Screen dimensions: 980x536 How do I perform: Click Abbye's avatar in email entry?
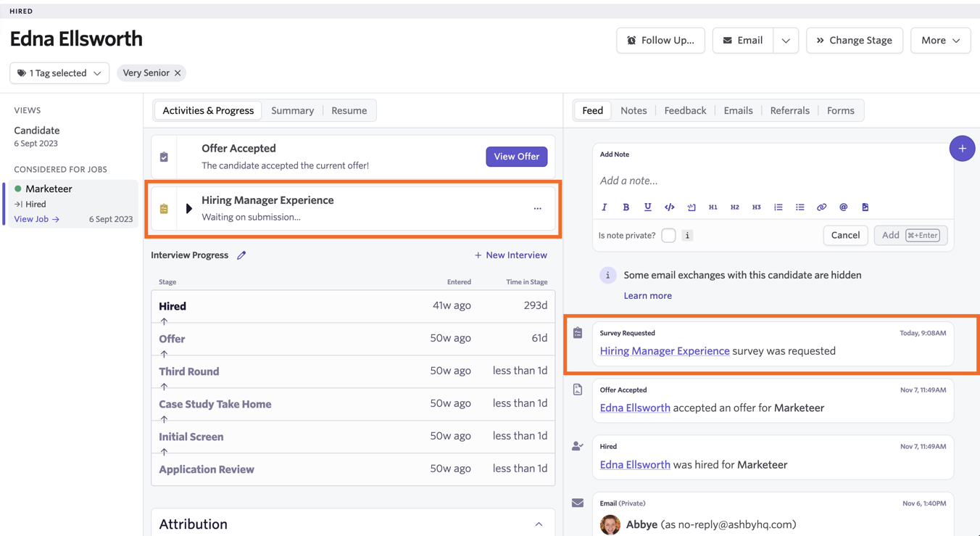coord(610,524)
